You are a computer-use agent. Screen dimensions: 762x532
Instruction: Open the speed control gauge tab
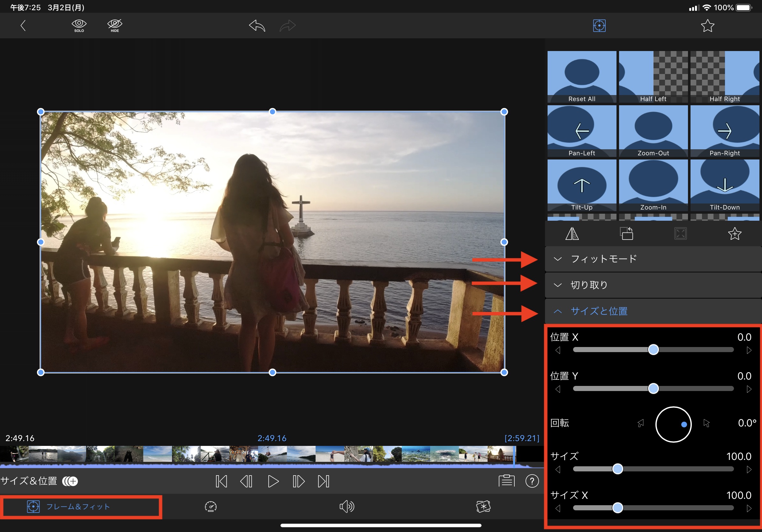(x=211, y=506)
